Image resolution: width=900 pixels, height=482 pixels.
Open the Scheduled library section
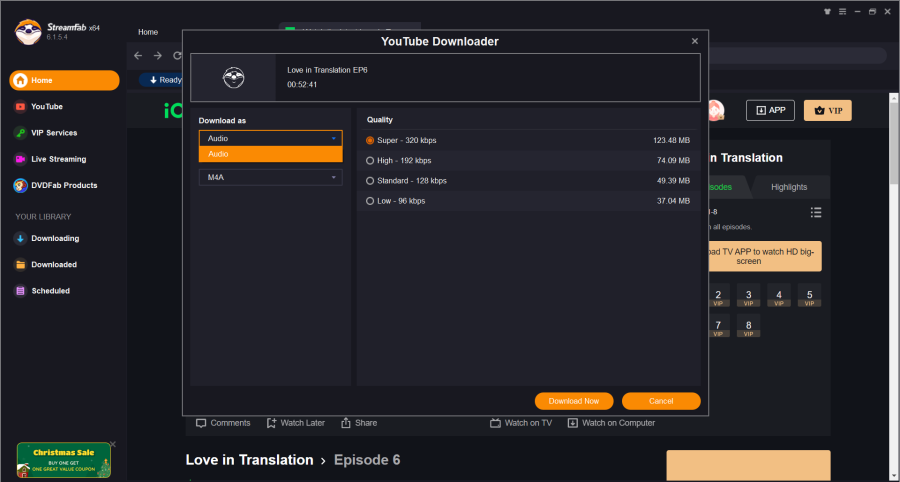42,291
